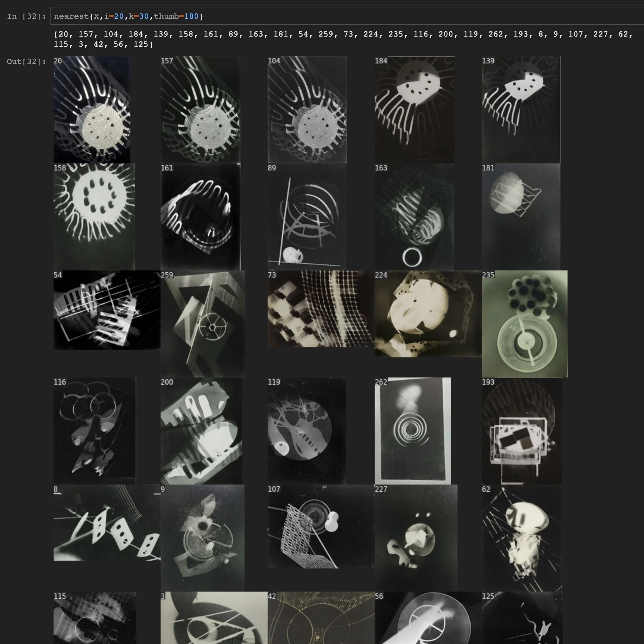Open thumbnail labeled 158
This screenshot has height=644, width=644.
[94, 217]
